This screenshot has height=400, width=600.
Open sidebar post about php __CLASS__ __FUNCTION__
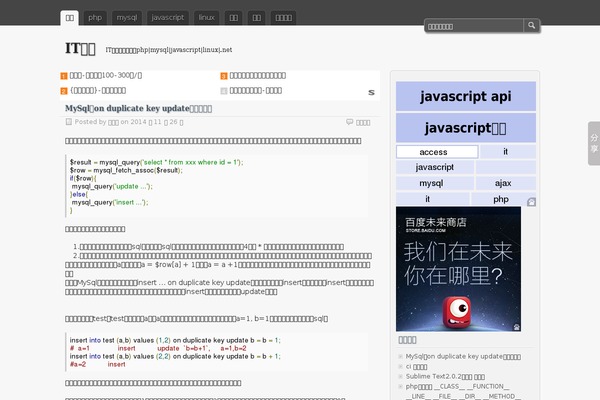[463, 391]
